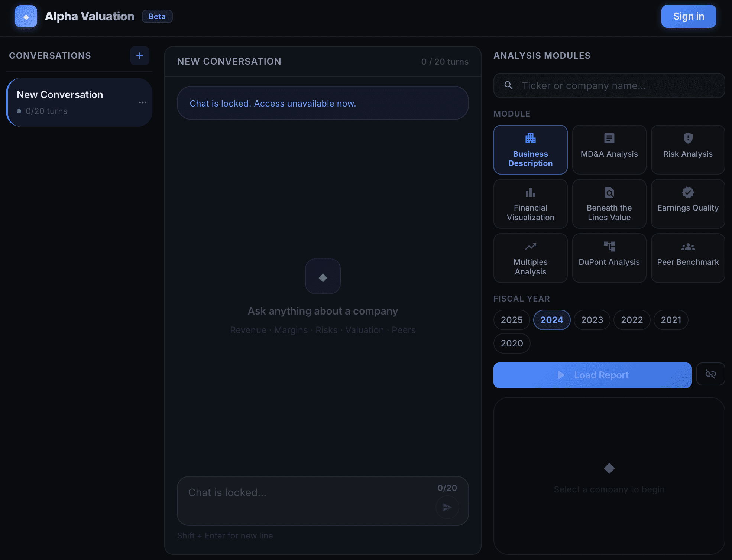
Task: Select the Earnings Quality badge icon
Action: pyautogui.click(x=688, y=192)
